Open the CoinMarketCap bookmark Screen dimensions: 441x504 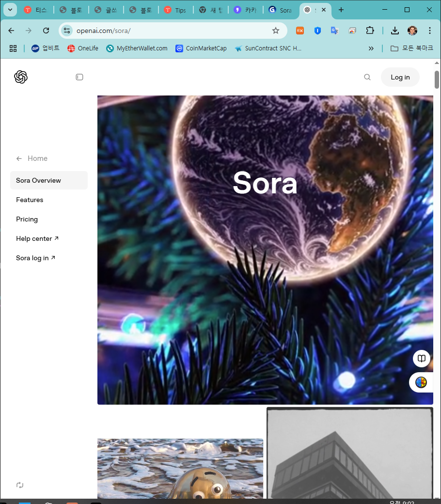(201, 48)
